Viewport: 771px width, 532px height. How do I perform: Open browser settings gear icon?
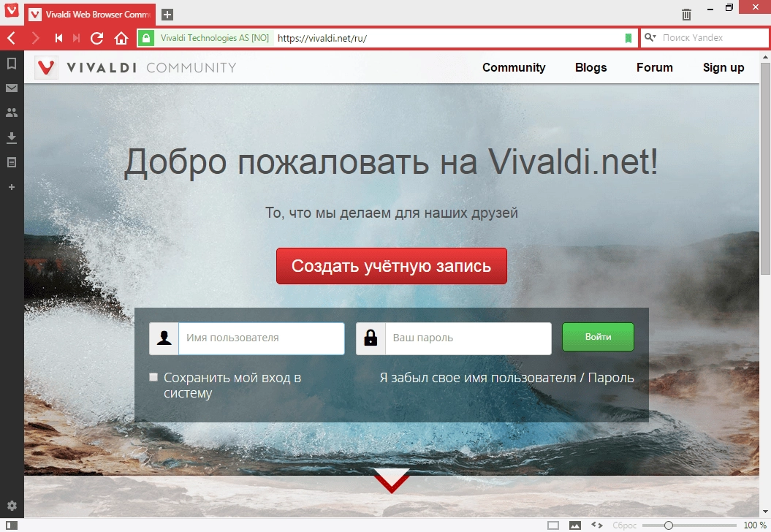(12, 506)
